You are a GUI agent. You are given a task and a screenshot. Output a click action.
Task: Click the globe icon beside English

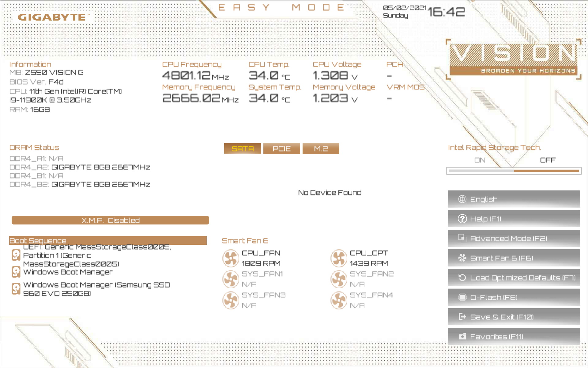tap(462, 199)
